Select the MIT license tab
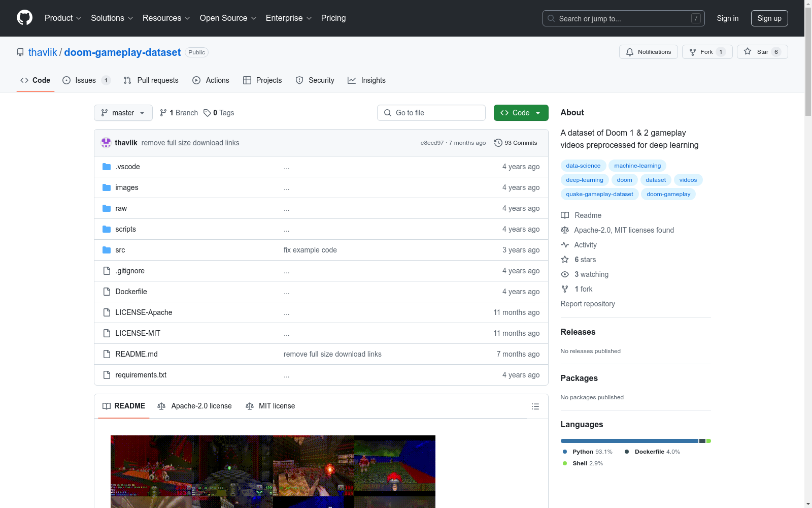The width and height of the screenshot is (812, 508). point(270,406)
